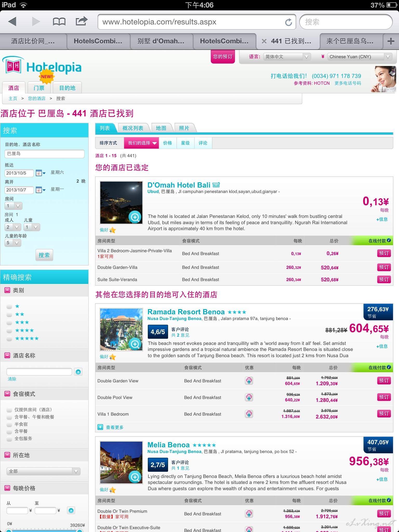Click 清除 under hotel name filter

point(12,379)
